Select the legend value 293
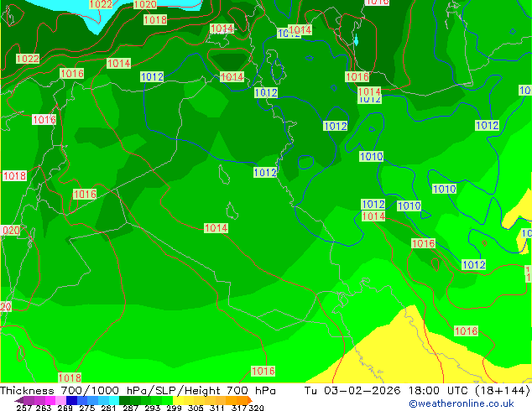The image size is (532, 411). pyautogui.click(x=153, y=408)
